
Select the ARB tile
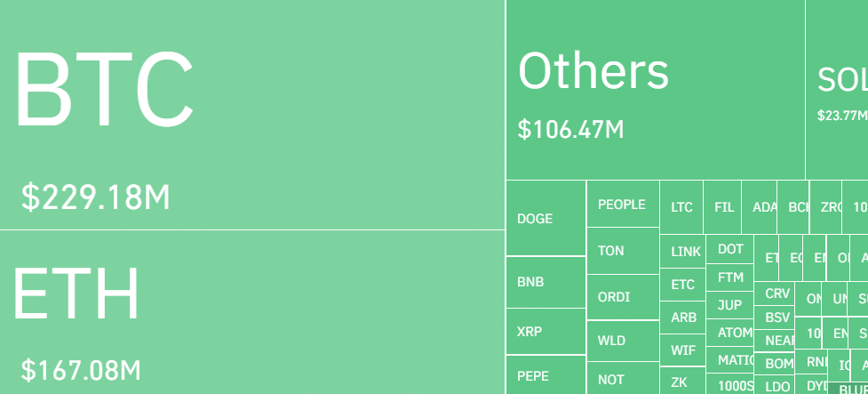coord(683,318)
